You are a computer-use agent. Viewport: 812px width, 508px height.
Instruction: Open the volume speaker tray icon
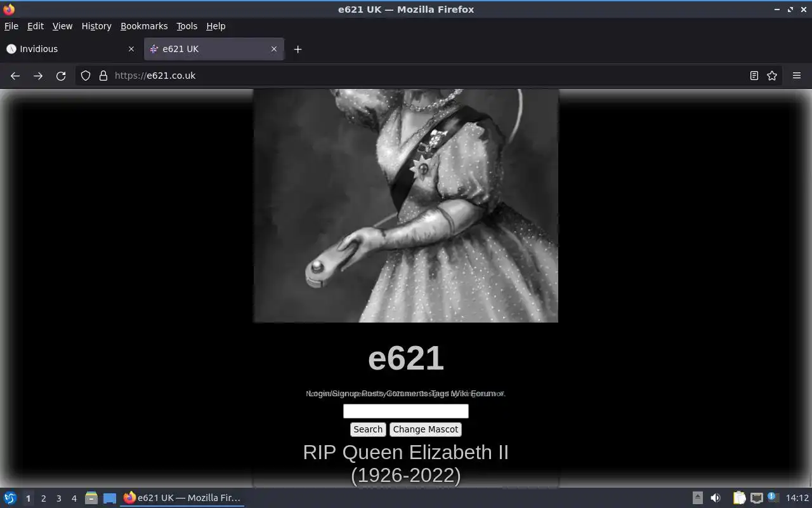[716, 498]
